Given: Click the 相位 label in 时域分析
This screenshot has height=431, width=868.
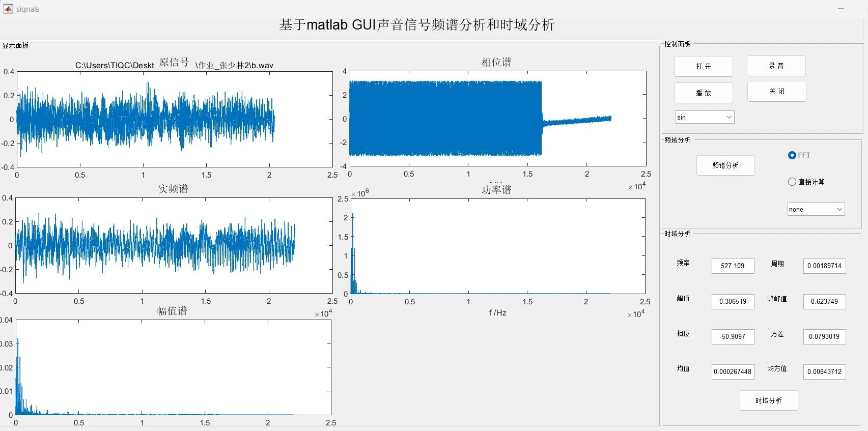Looking at the screenshot, I should click(x=683, y=333).
